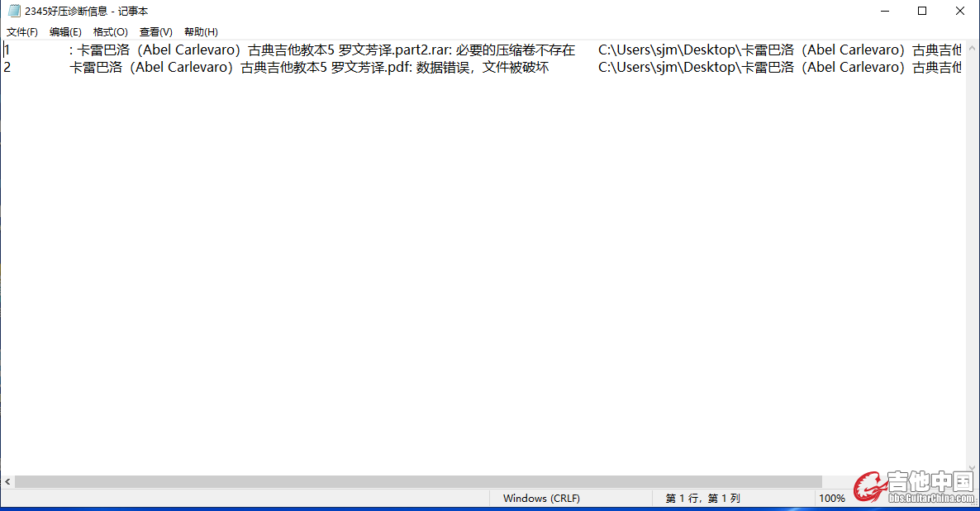Viewport: 980px width, 511px height.
Task: Click the 第 1 行, 第 1 列 indicator
Action: pyautogui.click(x=702, y=498)
